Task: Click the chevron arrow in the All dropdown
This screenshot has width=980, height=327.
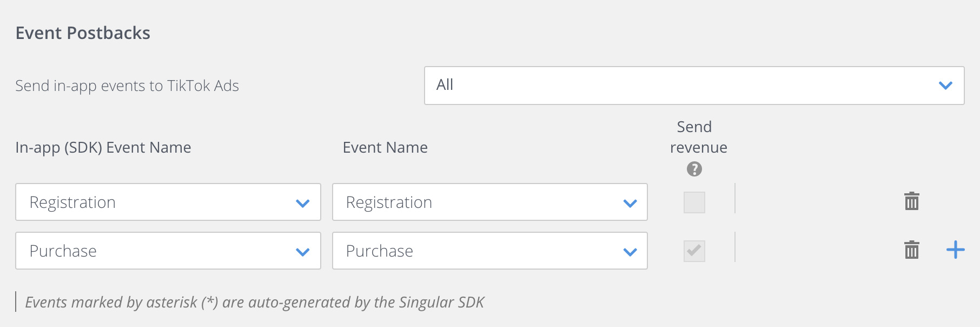Action: (x=945, y=86)
